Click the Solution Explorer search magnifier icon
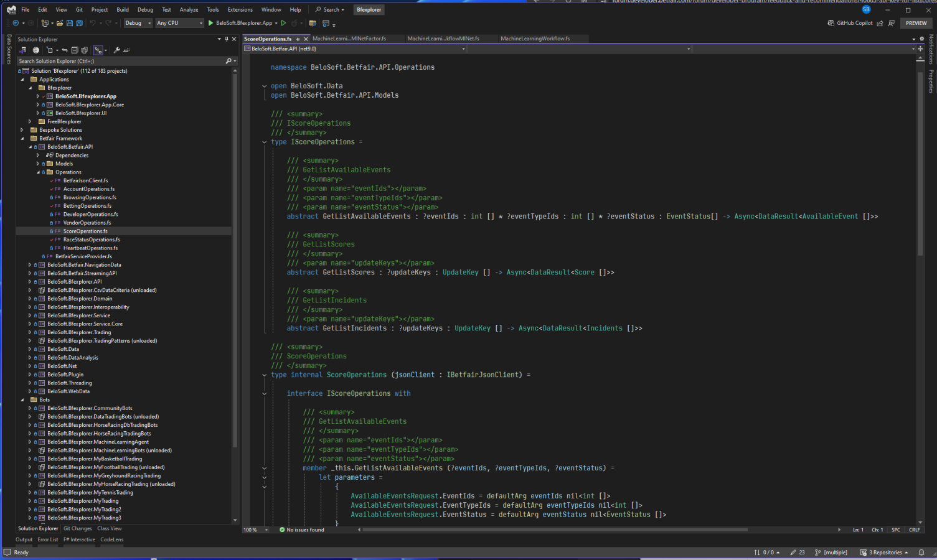Screen dimensions: 937x560 [x=228, y=61]
